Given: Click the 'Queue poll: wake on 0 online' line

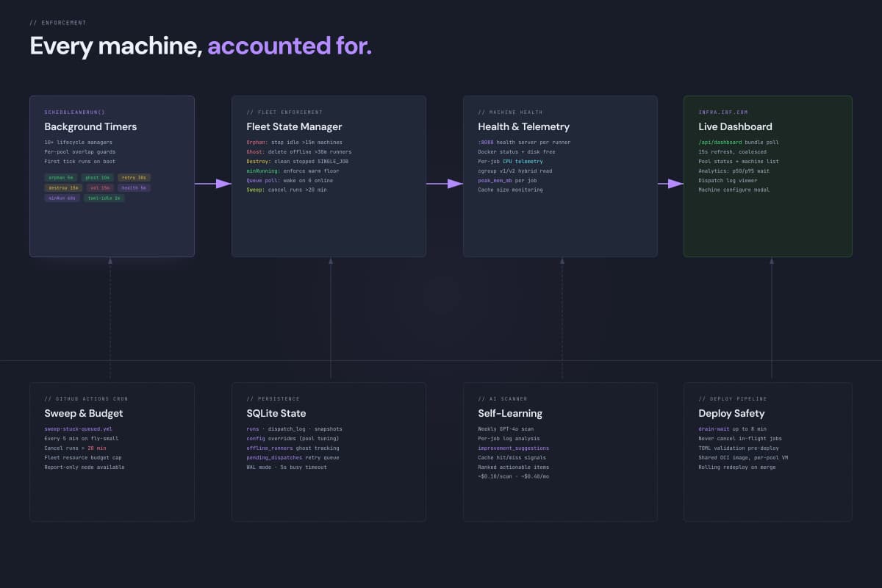Looking at the screenshot, I should 290,180.
